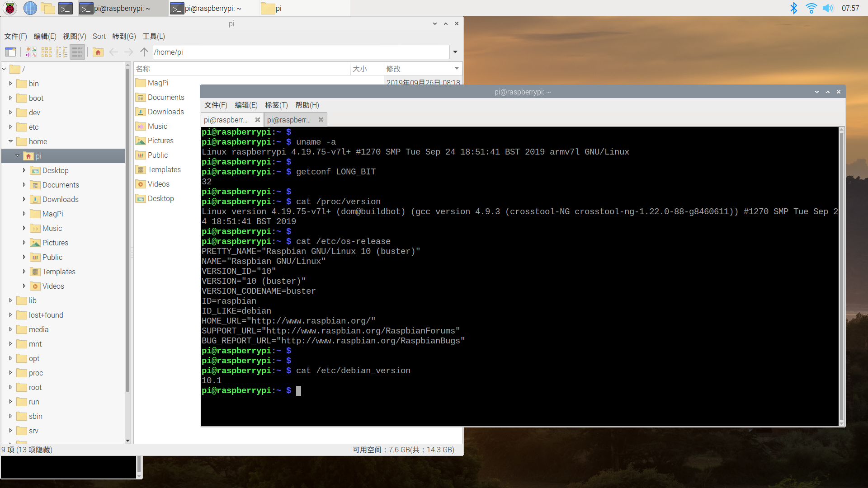Click the terminal vertical scrollbar

[841, 276]
